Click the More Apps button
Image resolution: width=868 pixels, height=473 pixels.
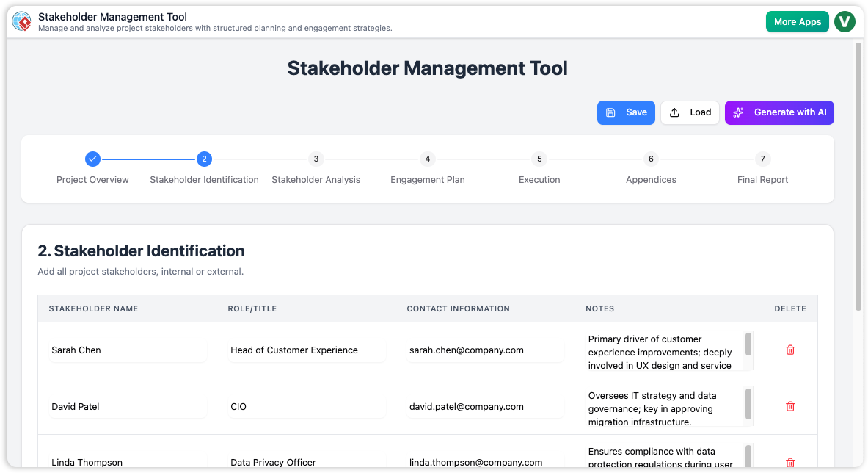click(x=797, y=21)
